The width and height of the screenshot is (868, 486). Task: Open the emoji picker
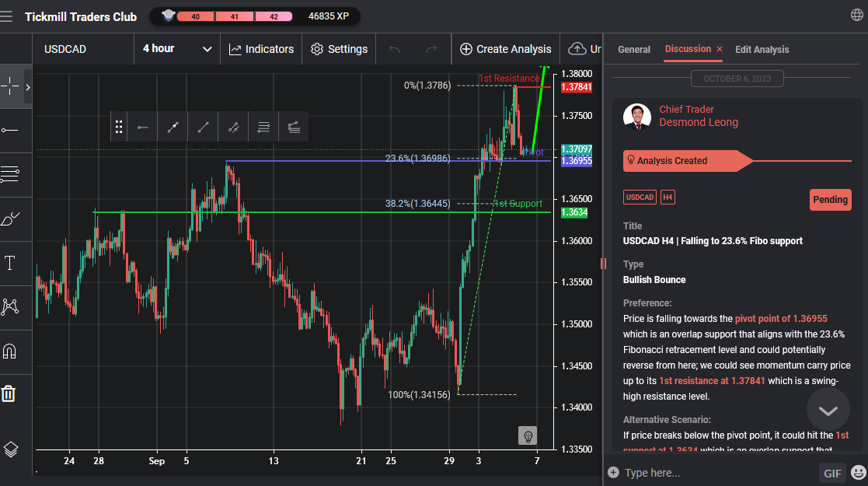tap(859, 473)
